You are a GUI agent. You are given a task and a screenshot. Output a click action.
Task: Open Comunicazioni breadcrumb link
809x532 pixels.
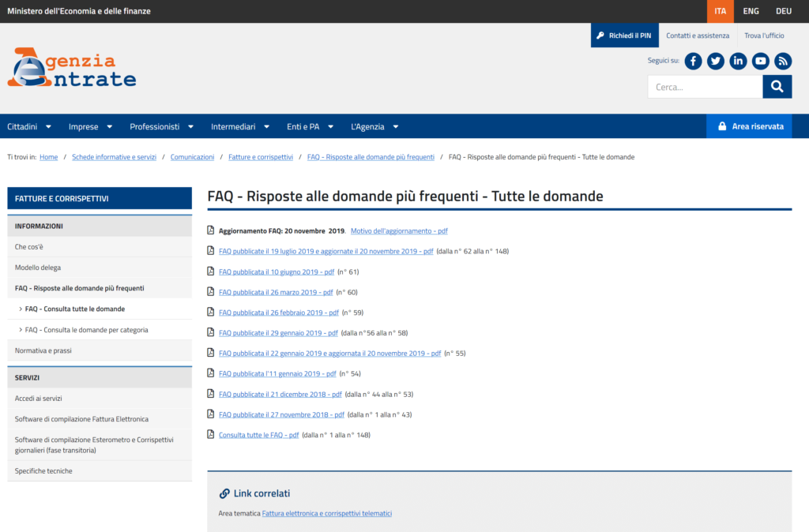193,157
